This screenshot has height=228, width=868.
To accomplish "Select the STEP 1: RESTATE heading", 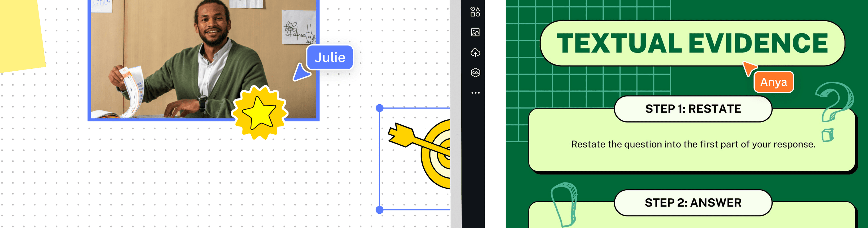I will coord(693,109).
